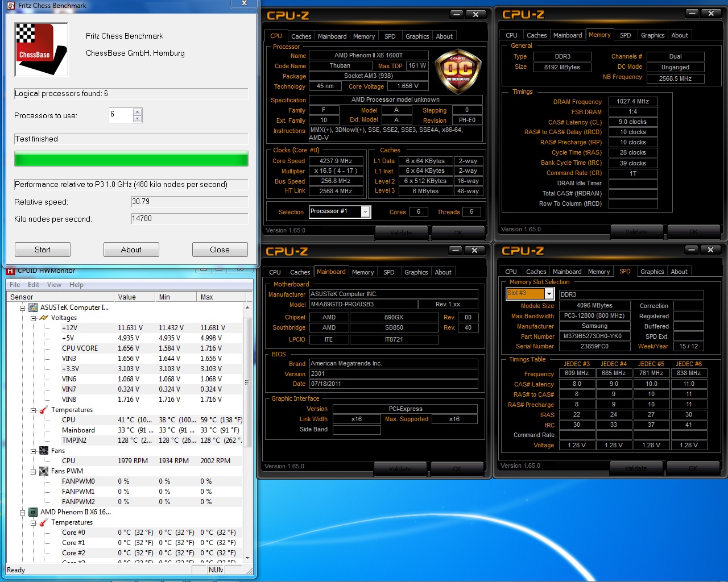Click Validate in CPU-Z window showing Processor
Image resolution: width=728 pixels, height=582 pixels.
tap(402, 232)
